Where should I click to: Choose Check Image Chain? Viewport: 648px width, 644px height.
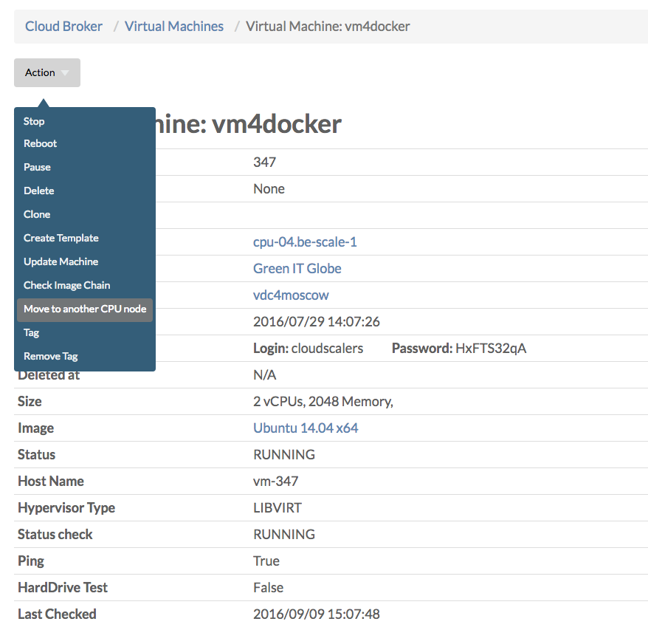point(66,285)
